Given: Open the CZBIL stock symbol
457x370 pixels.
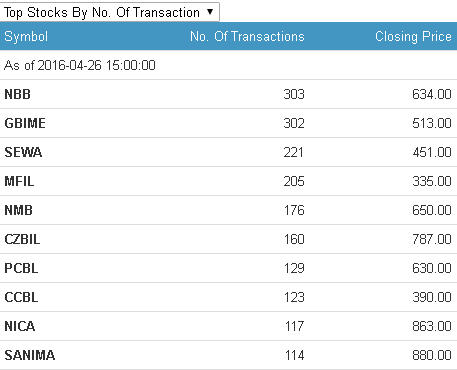Looking at the screenshot, I should coord(22,239).
